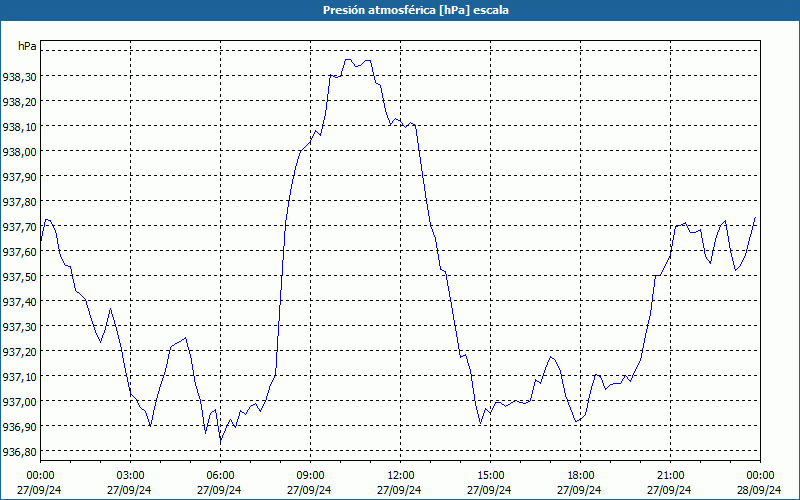This screenshot has width=800, height=500.
Task: Click the chart title 'Presión atmosférica [hPa] escala'
Action: (x=416, y=10)
